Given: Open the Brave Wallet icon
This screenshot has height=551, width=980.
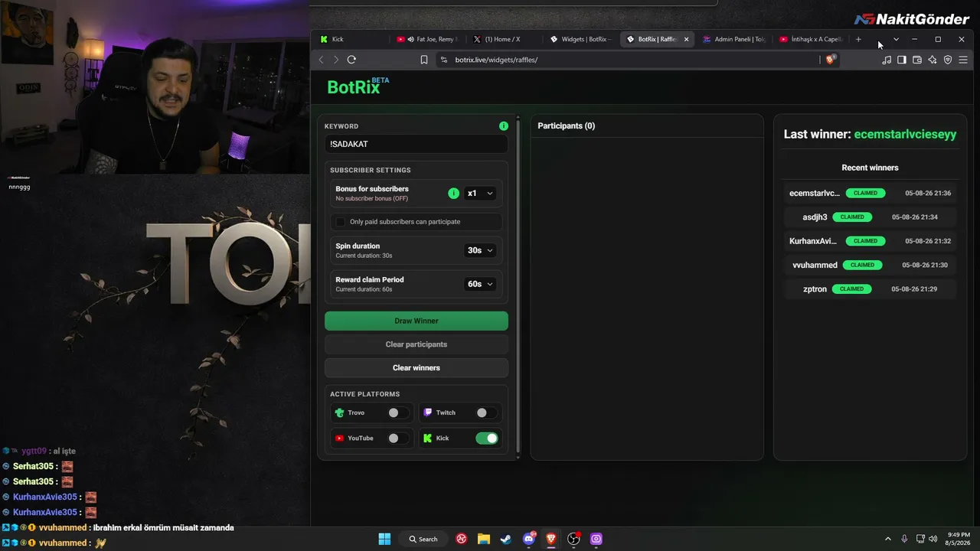Looking at the screenshot, I should (917, 60).
